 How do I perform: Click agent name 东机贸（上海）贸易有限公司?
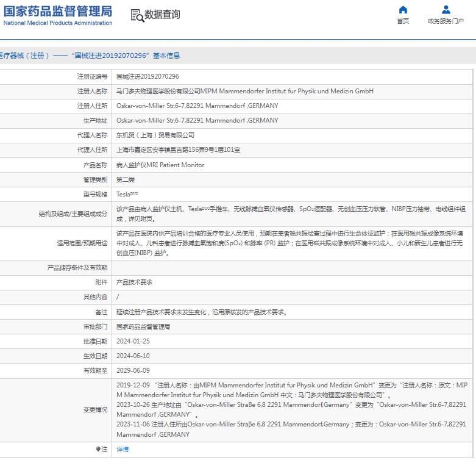pyautogui.click(x=155, y=135)
